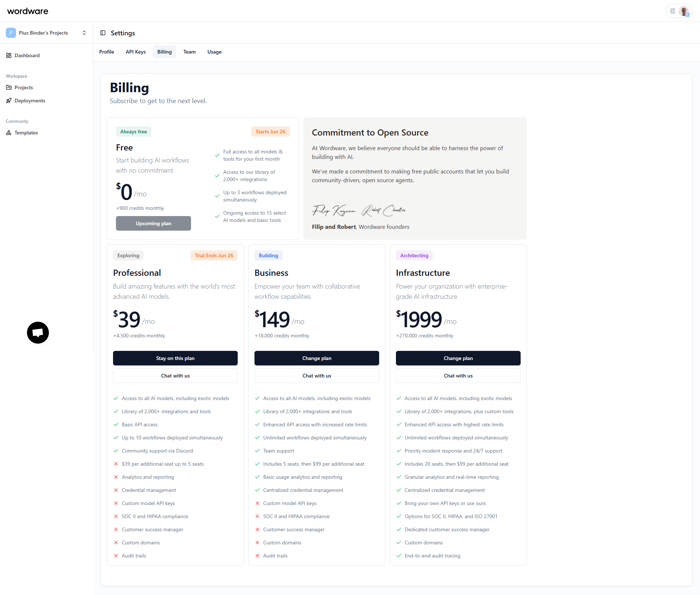
Task: Select the Billing tab
Action: 164,52
